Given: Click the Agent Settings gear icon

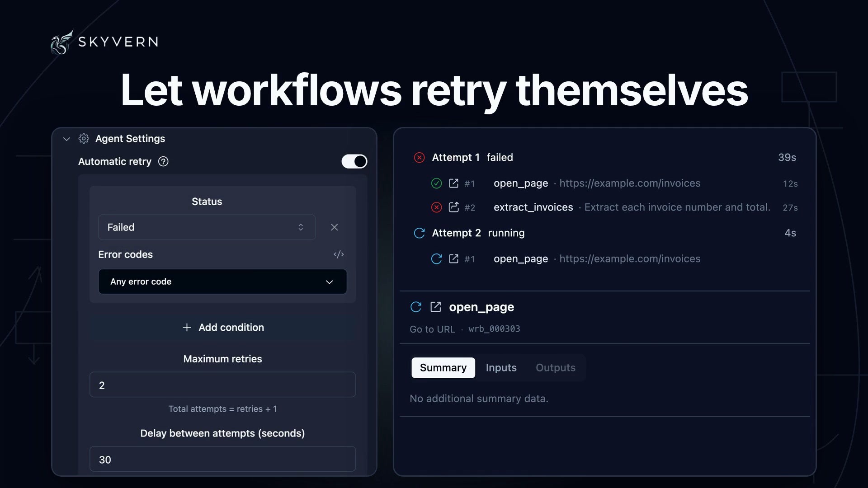Looking at the screenshot, I should 84,139.
